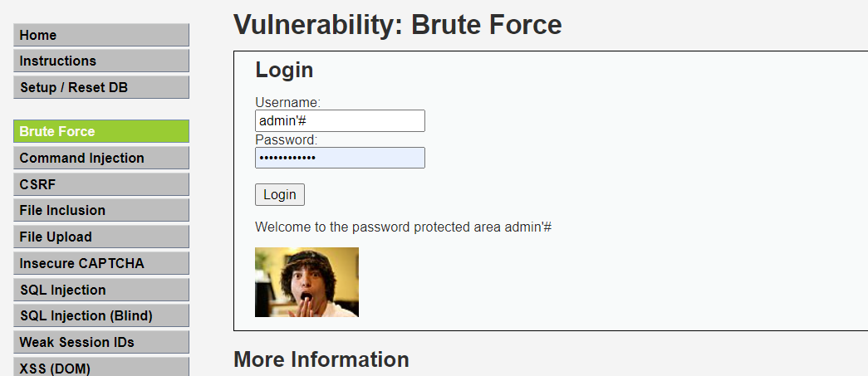Image resolution: width=868 pixels, height=376 pixels.
Task: Open the SQL Injection page
Action: coord(101,290)
